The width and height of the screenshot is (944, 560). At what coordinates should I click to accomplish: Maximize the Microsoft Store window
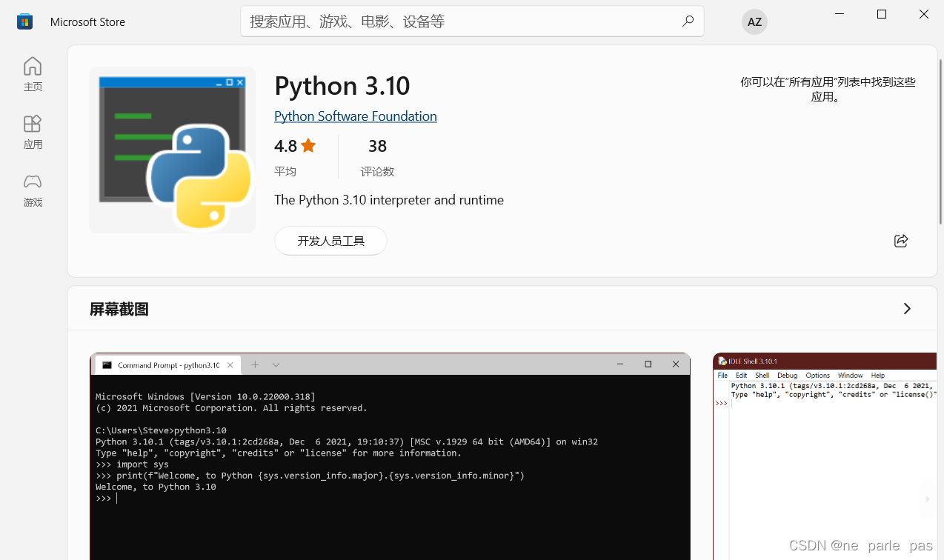(882, 14)
